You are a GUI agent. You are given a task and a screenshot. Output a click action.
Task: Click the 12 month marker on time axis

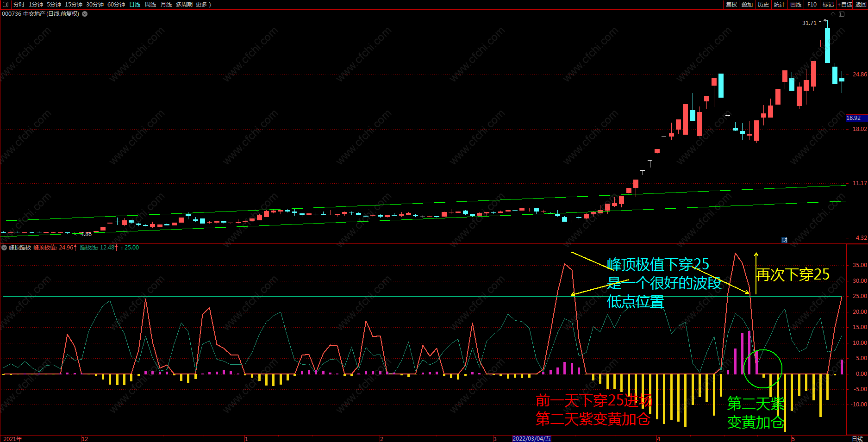85,439
